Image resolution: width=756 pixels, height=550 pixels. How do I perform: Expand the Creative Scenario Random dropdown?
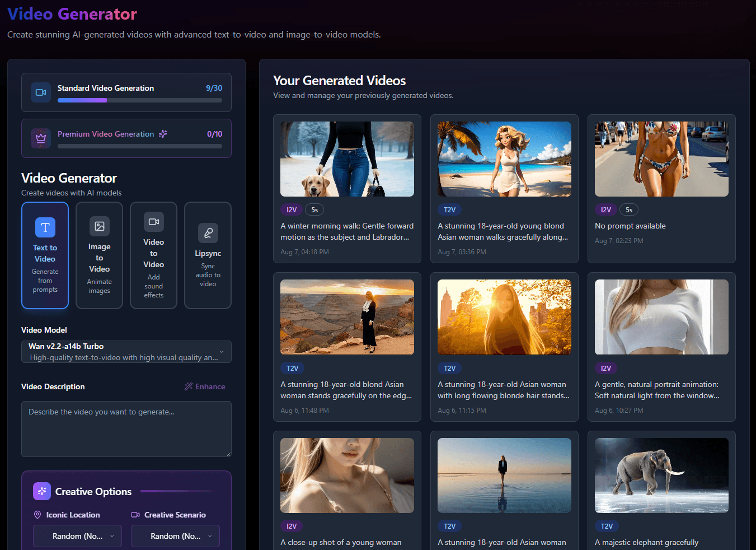click(x=175, y=535)
